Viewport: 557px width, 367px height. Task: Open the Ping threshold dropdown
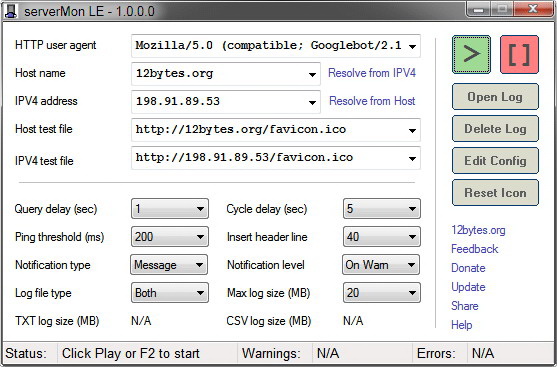tap(170, 237)
